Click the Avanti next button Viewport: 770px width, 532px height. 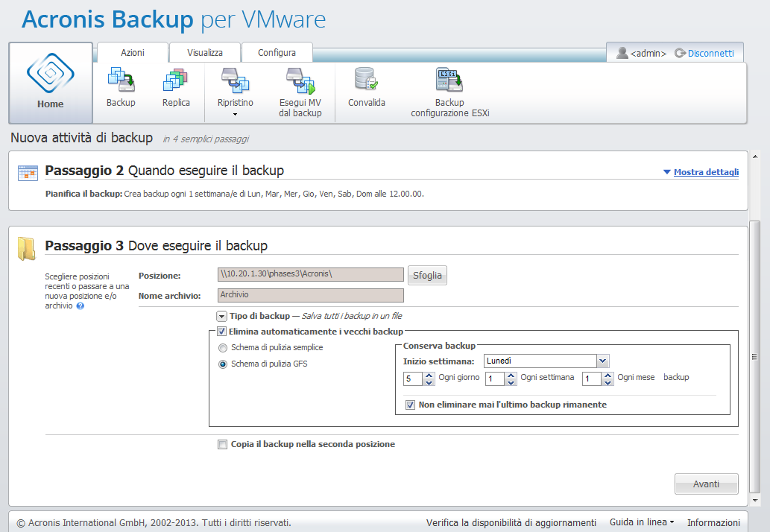coord(706,484)
